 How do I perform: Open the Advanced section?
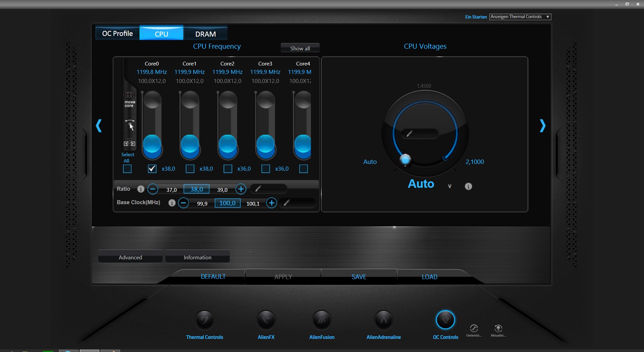pos(130,257)
